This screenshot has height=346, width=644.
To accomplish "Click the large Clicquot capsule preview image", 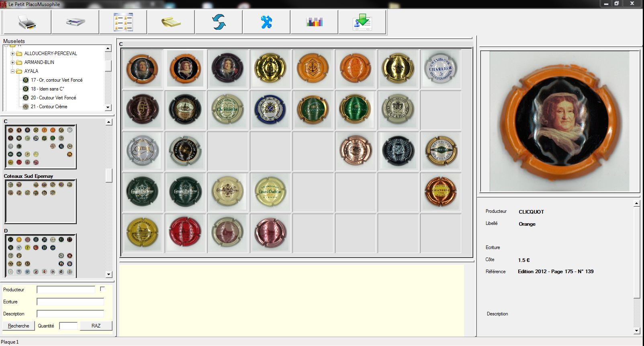I will 560,121.
